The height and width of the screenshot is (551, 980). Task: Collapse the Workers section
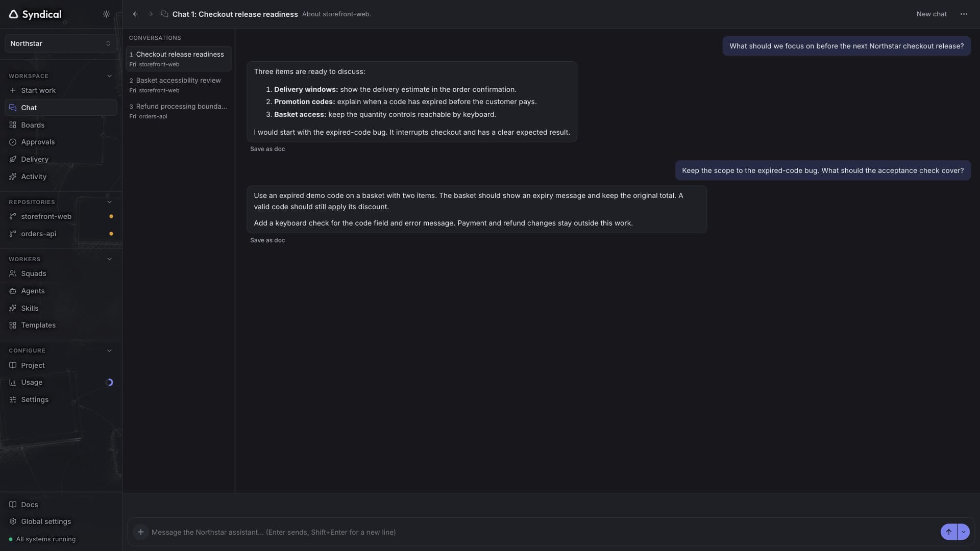pos(109,259)
